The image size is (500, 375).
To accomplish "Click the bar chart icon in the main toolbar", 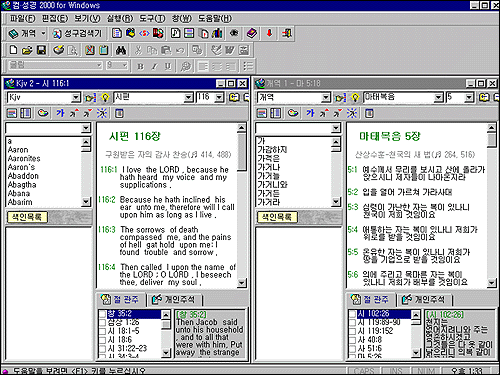I will tap(217, 33).
